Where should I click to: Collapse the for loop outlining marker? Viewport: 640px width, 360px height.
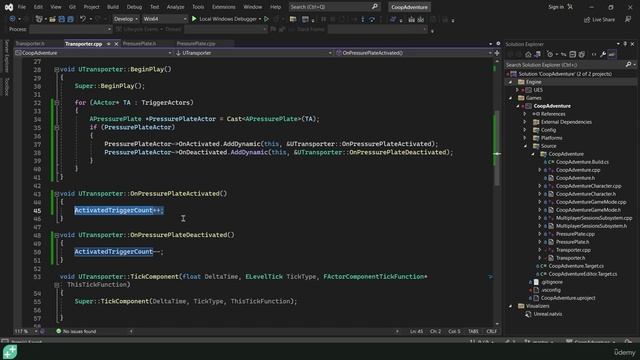57,102
